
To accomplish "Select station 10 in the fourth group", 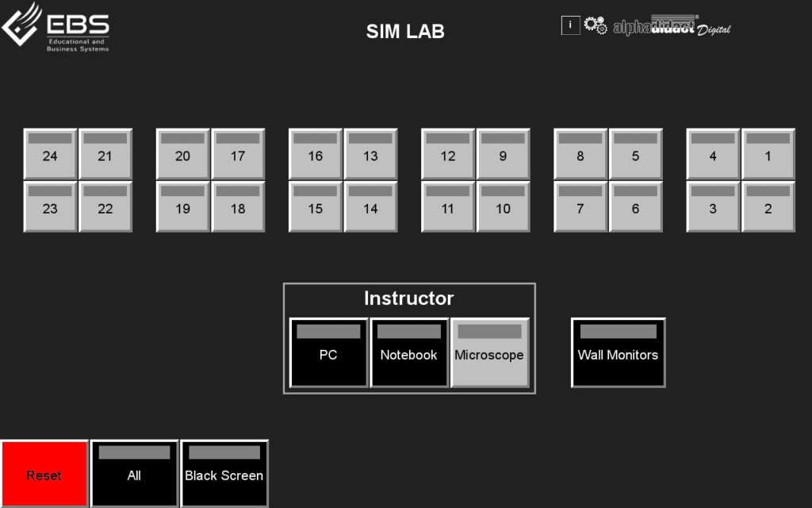I will pos(504,206).
